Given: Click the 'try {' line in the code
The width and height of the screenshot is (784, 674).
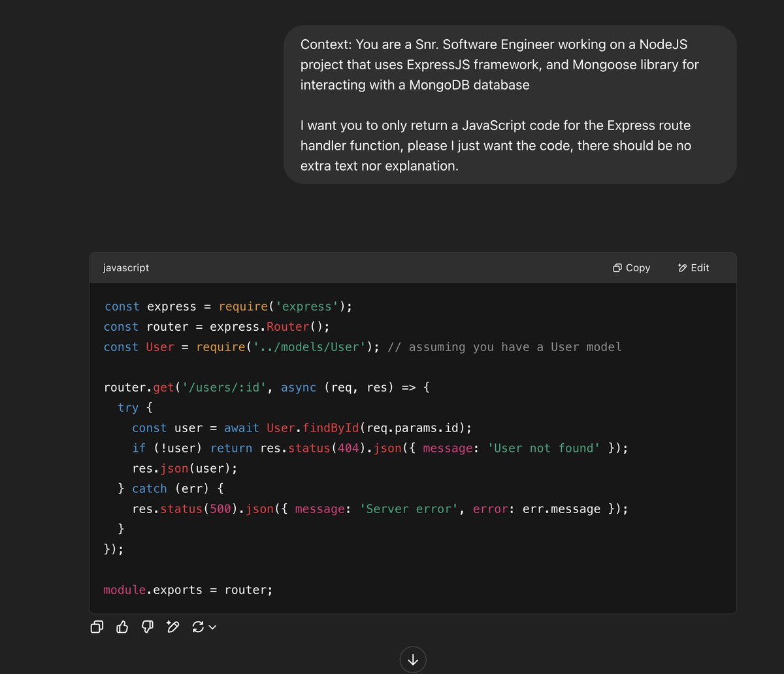Looking at the screenshot, I should pos(135,408).
